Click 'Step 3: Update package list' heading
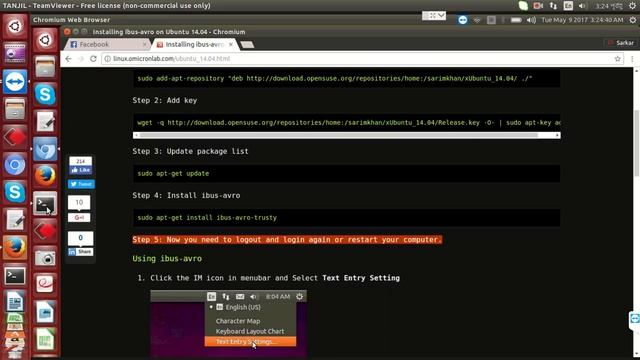The image size is (640, 360). pyautogui.click(x=190, y=151)
